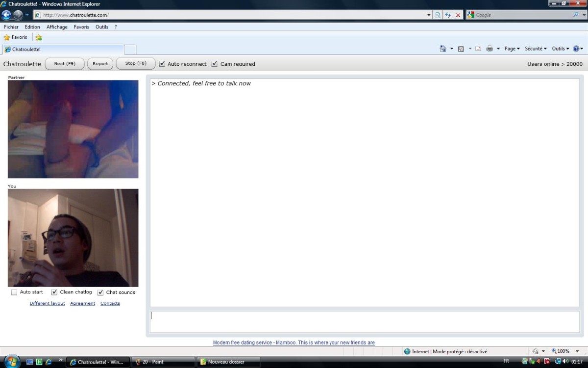Click the Home icon in command bar
Image resolution: width=588 pixels, height=368 pixels.
click(x=443, y=49)
